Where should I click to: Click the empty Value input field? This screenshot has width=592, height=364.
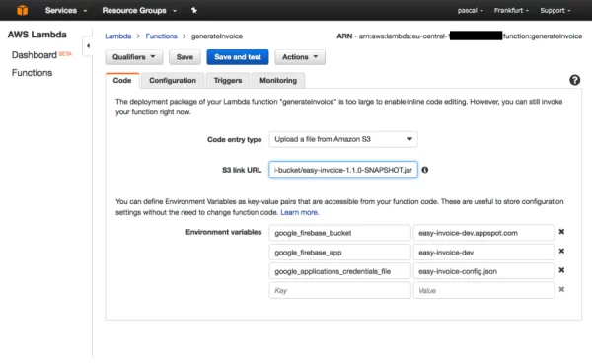pyautogui.click(x=483, y=290)
